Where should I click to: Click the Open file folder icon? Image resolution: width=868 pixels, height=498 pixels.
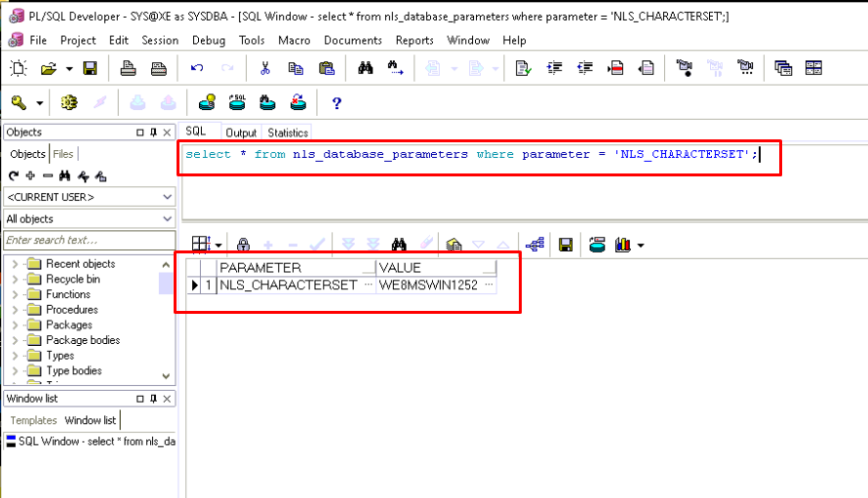coord(49,68)
